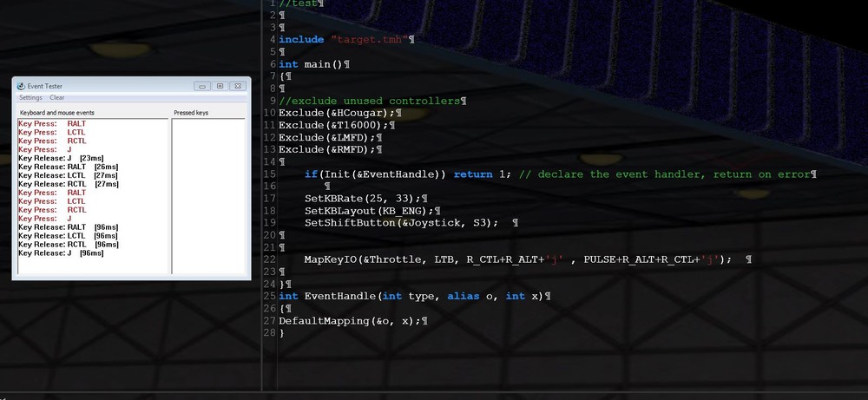Click the 'Pressed keys' header label
This screenshot has height=400, width=868.
coord(191,113)
